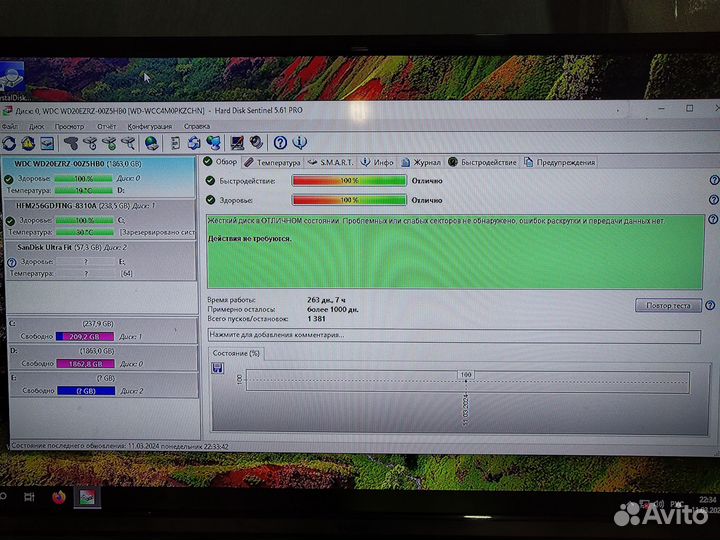Click the D: partition free space bar 1862,8 GB
Screen dimensions: 720x540
85,364
